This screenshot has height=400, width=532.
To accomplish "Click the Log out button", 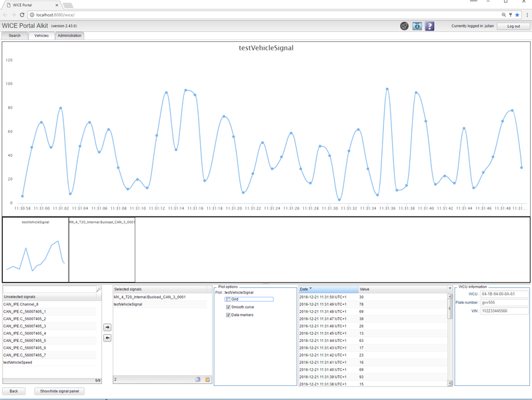I will click(513, 26).
